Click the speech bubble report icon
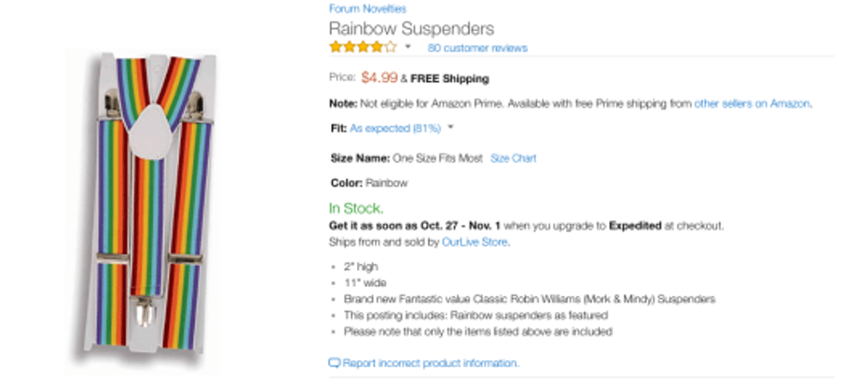The image size is (868, 379). [334, 363]
